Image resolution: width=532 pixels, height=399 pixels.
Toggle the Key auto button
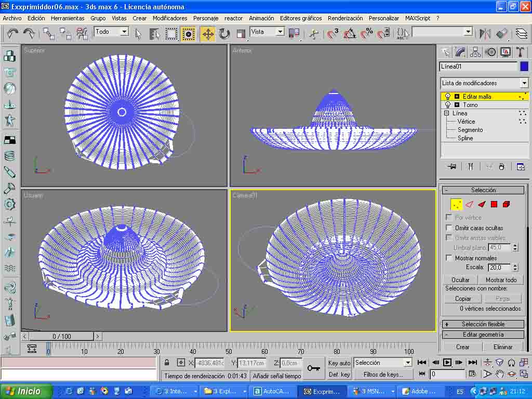pos(339,363)
